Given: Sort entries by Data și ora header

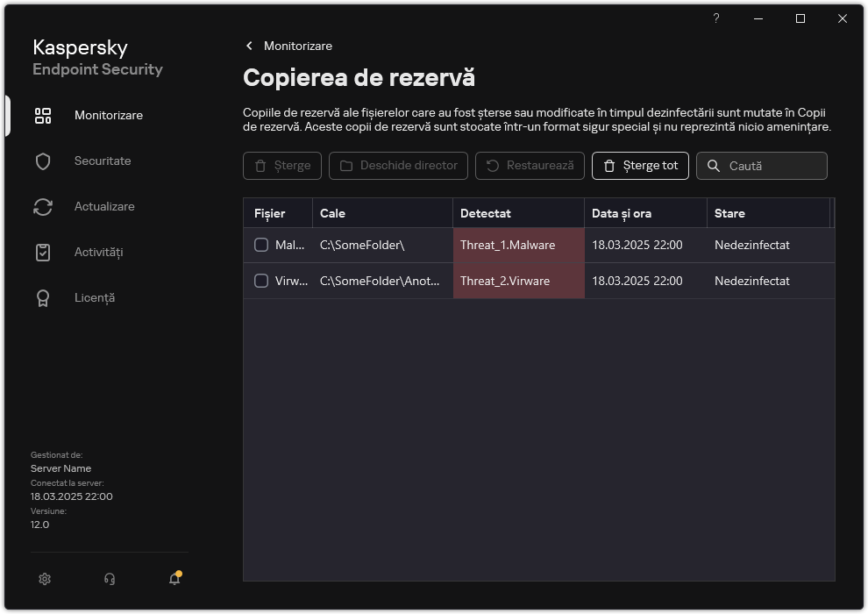Looking at the screenshot, I should (x=644, y=213).
